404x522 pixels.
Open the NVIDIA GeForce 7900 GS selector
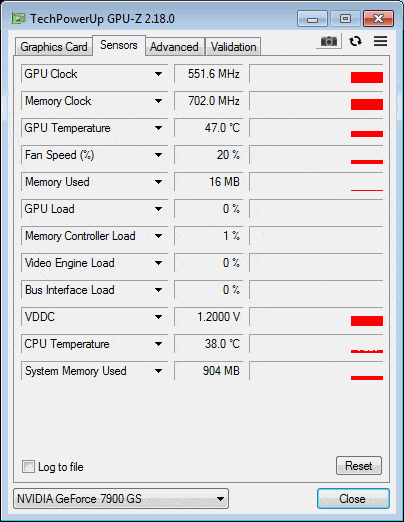point(121,499)
